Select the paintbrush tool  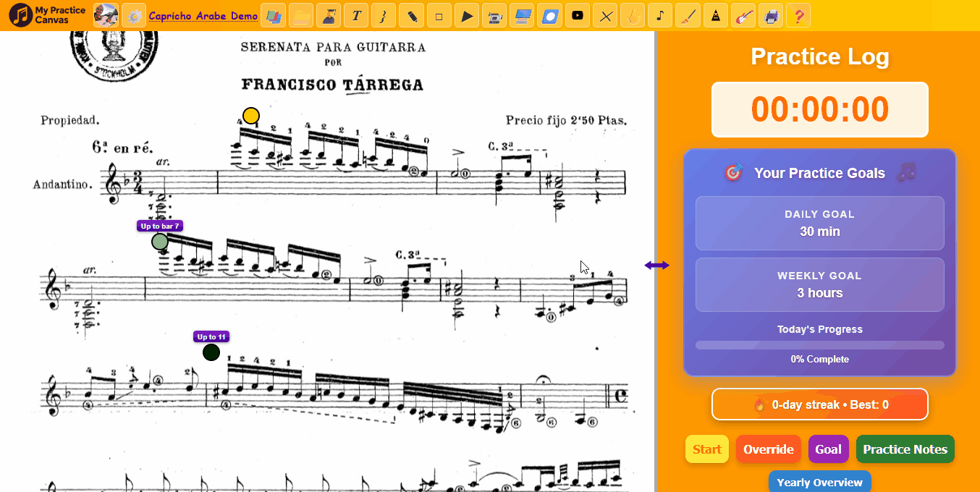pos(688,15)
